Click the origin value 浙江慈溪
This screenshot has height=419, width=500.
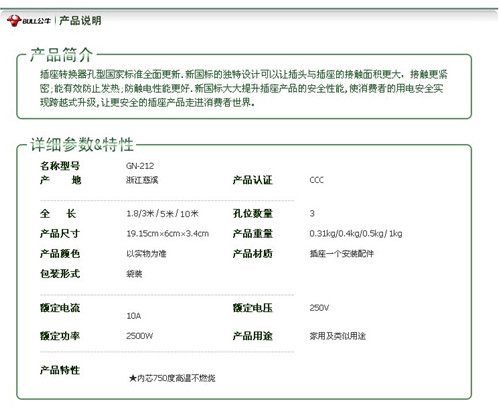(x=142, y=180)
